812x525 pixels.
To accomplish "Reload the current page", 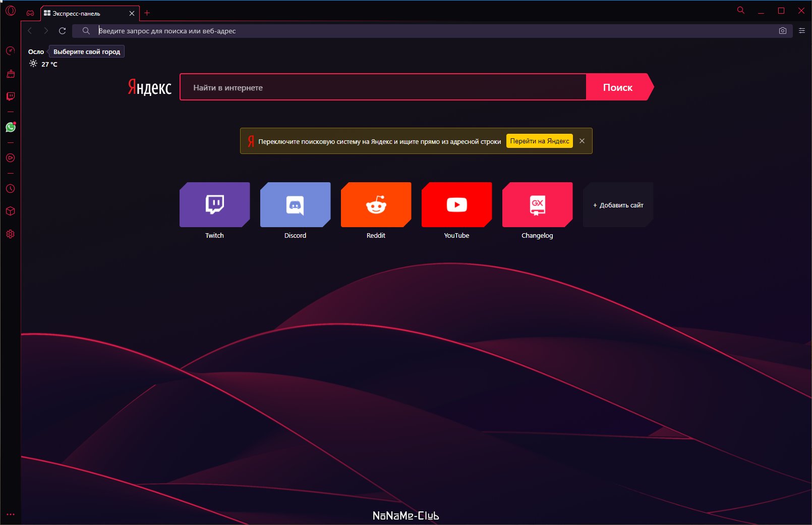I will tap(63, 31).
